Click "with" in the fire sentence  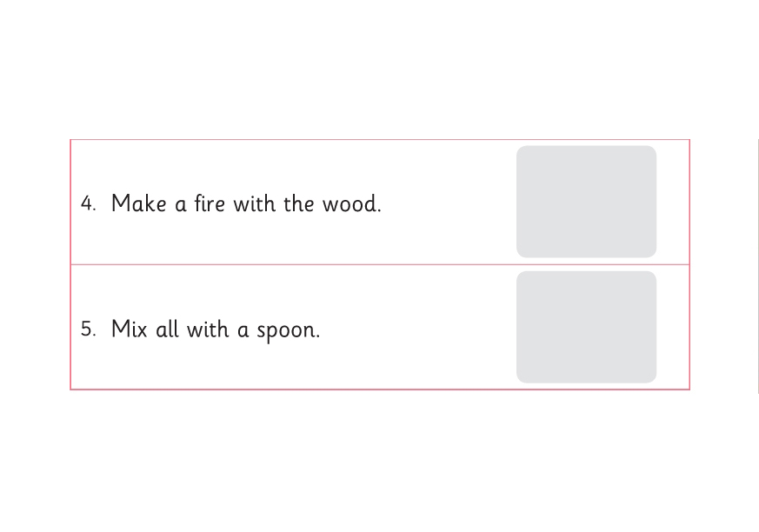tap(253, 204)
